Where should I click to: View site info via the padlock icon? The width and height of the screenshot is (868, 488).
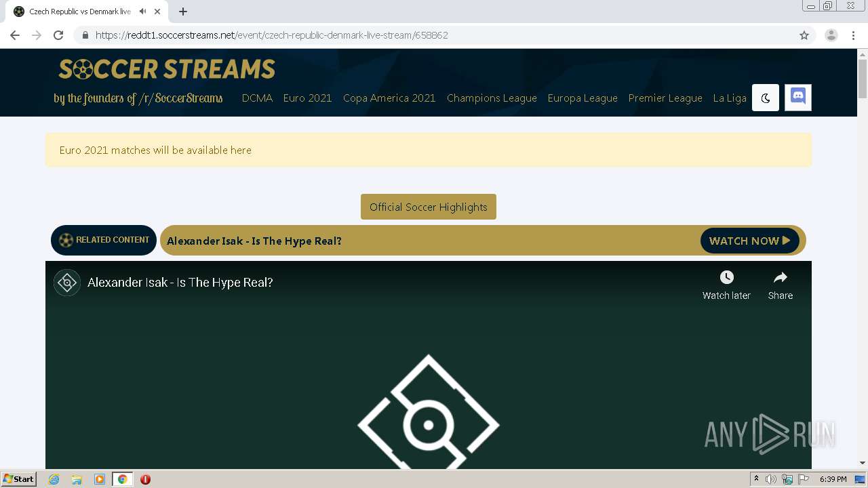point(85,35)
